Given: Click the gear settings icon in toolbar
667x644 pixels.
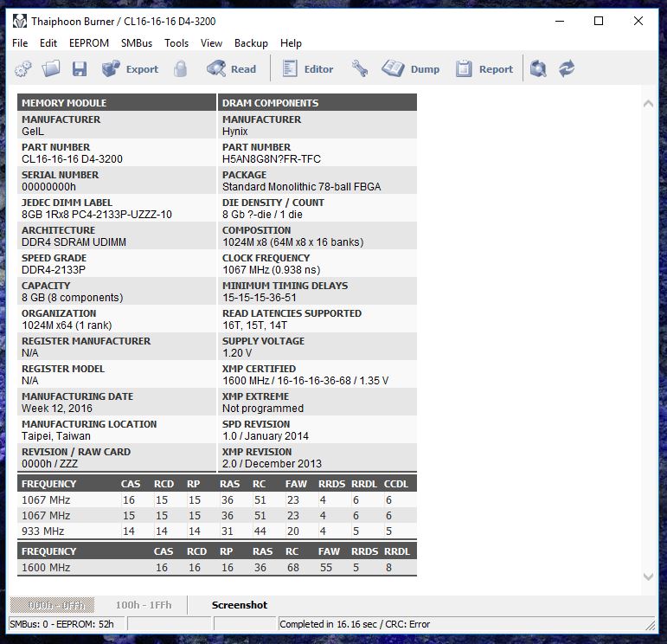Looking at the screenshot, I should point(23,69).
